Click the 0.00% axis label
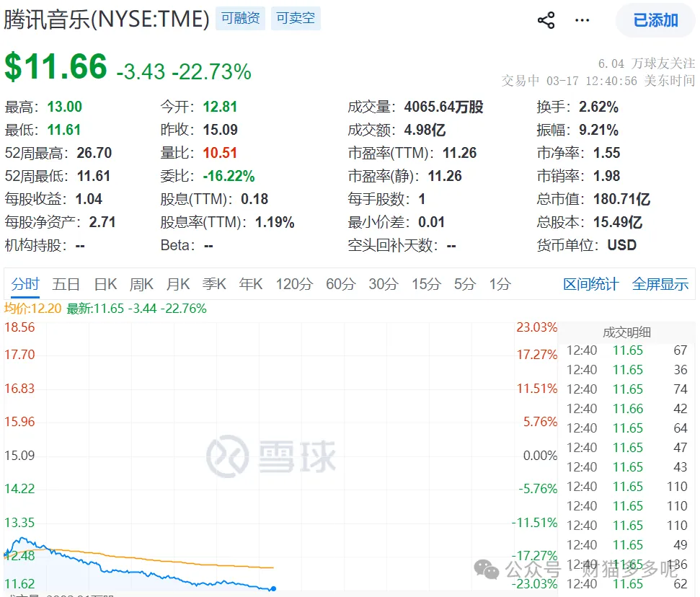 pyautogui.click(x=540, y=456)
